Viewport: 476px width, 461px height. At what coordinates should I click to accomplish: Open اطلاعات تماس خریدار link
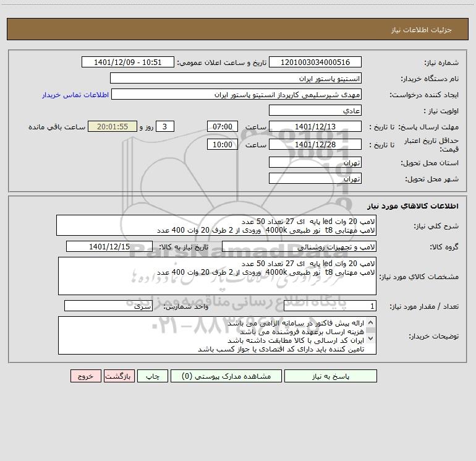tap(75, 95)
